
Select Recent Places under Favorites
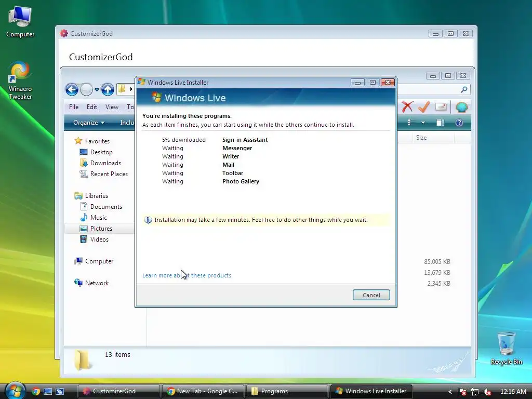tap(103, 174)
